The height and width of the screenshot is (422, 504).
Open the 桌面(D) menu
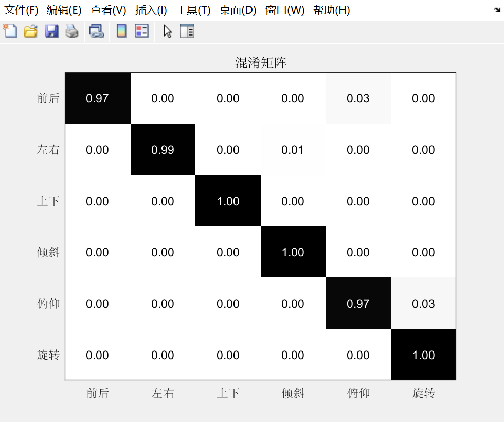(x=238, y=10)
